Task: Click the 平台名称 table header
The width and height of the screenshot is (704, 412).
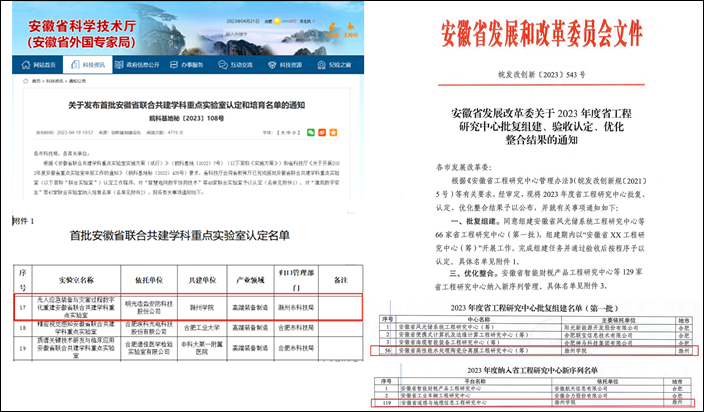Action: (474, 381)
